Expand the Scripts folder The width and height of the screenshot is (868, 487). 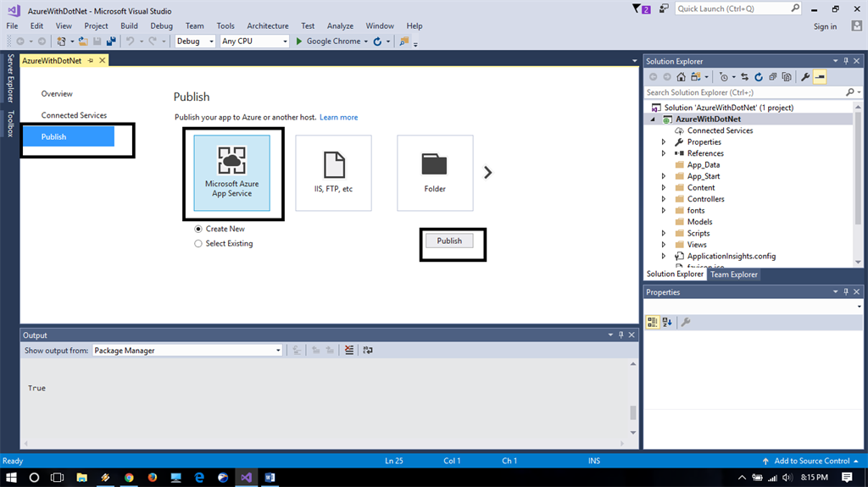click(x=664, y=234)
